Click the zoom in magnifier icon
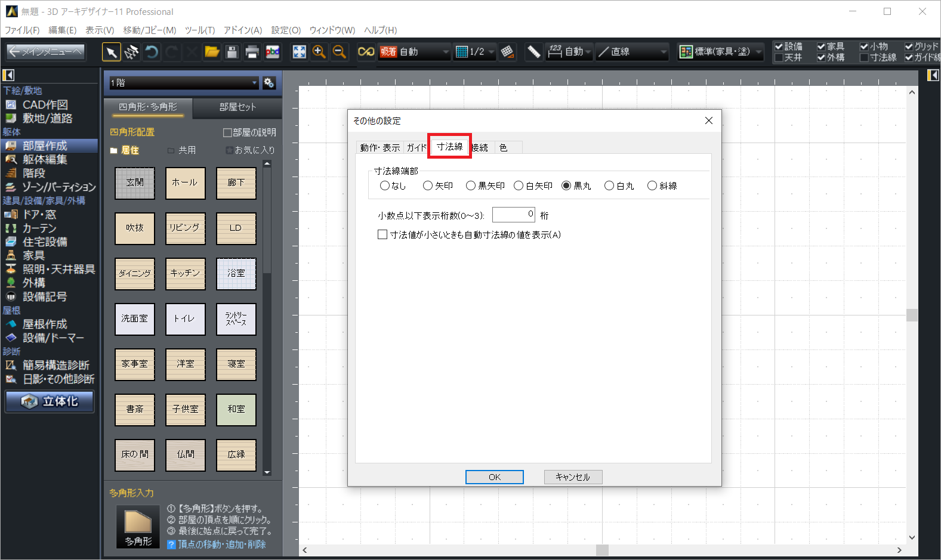This screenshot has width=941, height=560. pos(319,52)
